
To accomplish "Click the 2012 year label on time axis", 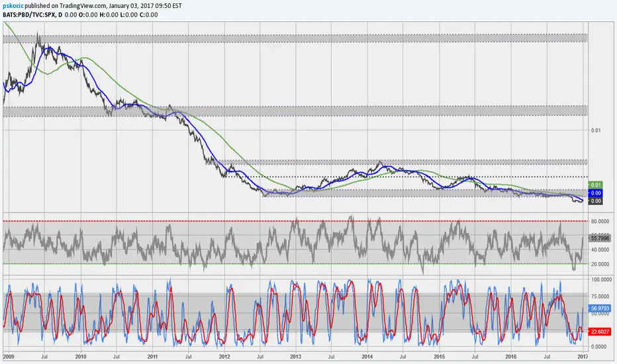I will [224, 357].
